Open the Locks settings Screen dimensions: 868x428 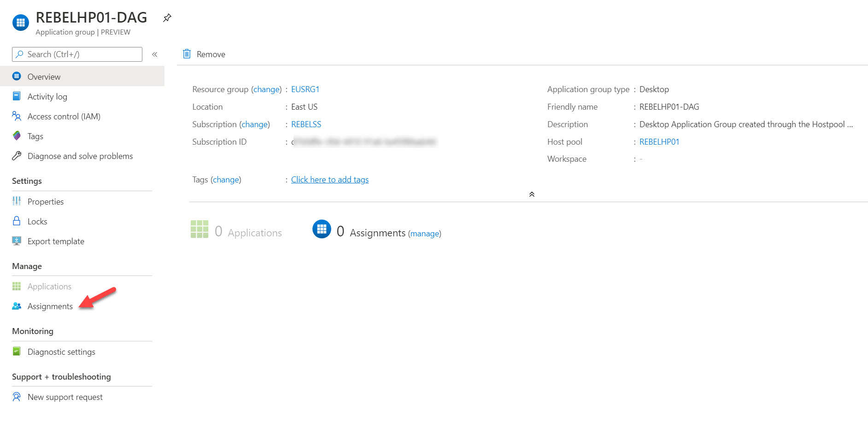[x=37, y=221]
